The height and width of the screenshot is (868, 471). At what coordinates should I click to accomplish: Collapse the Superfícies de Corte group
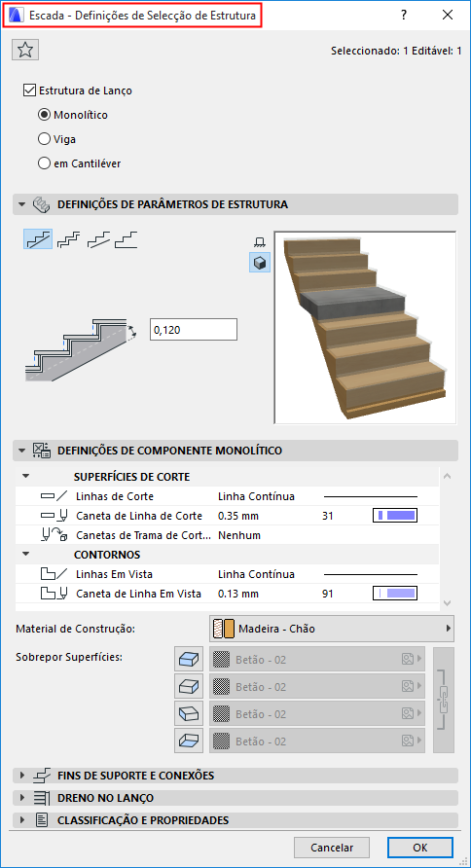(26, 476)
